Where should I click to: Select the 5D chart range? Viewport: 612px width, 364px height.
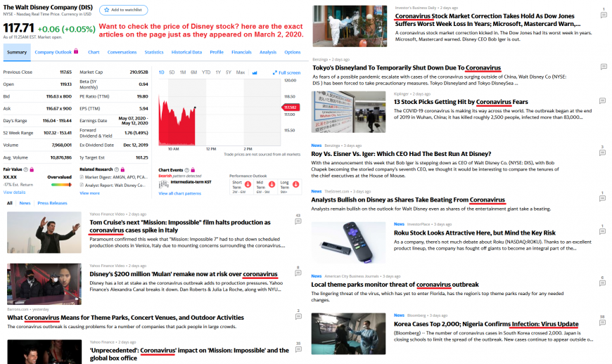pyautogui.click(x=172, y=72)
